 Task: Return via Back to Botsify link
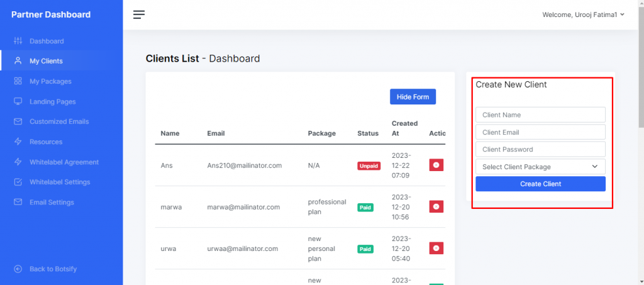tap(53, 269)
